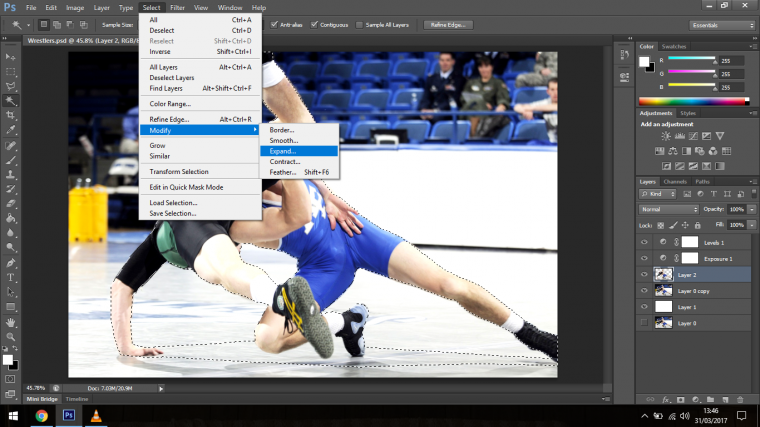Choose Contract... in the Modify submenu

coord(299,162)
